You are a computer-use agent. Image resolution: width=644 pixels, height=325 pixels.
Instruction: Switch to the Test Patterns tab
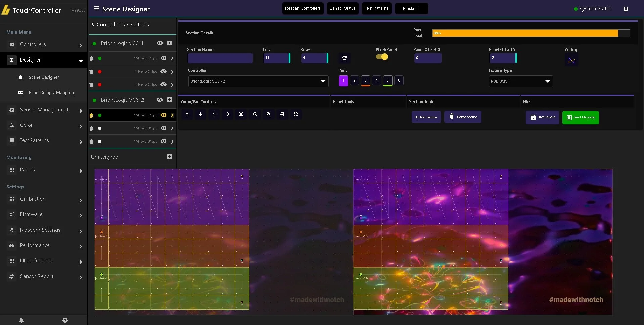[x=376, y=8]
